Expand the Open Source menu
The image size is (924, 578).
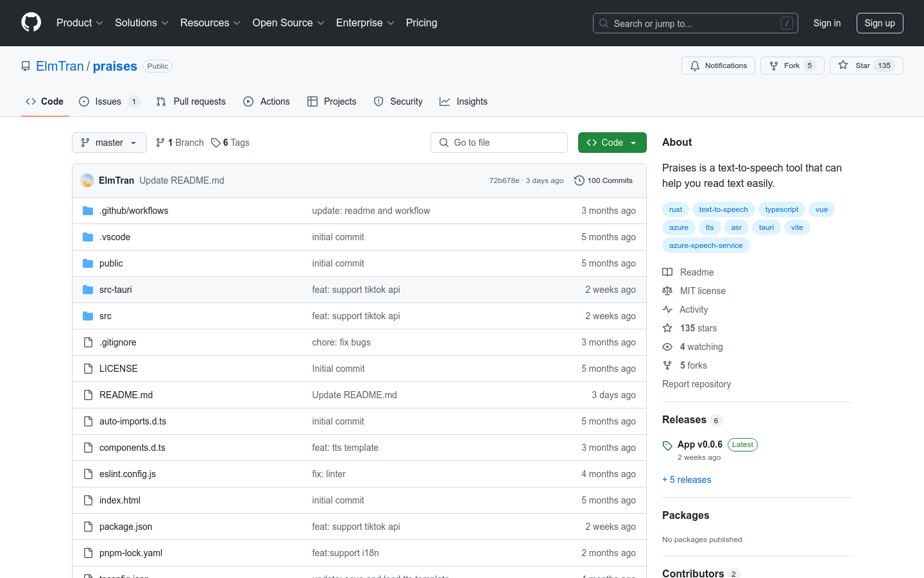point(288,23)
